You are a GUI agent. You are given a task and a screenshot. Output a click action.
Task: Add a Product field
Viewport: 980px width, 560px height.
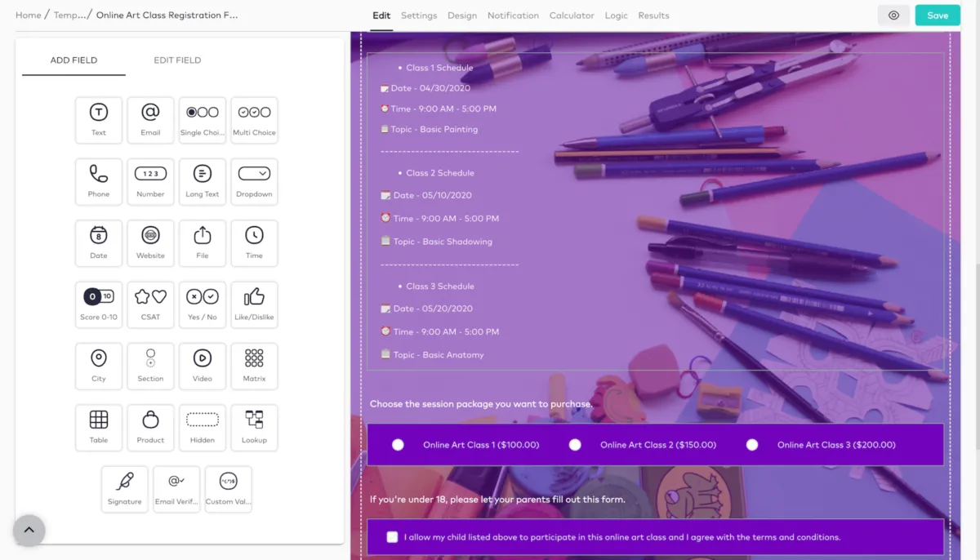point(150,428)
